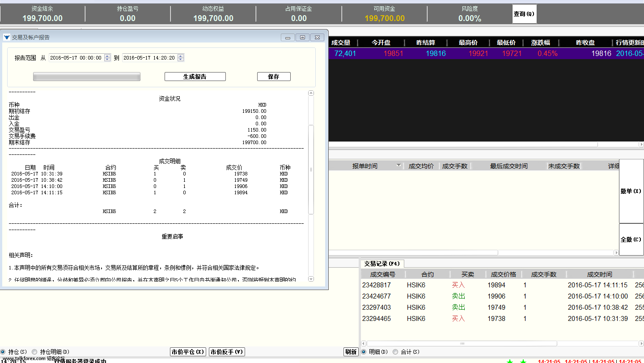The image size is (644, 363).
Task: Click the 0.45% change value in the quote row
Action: 547,54
